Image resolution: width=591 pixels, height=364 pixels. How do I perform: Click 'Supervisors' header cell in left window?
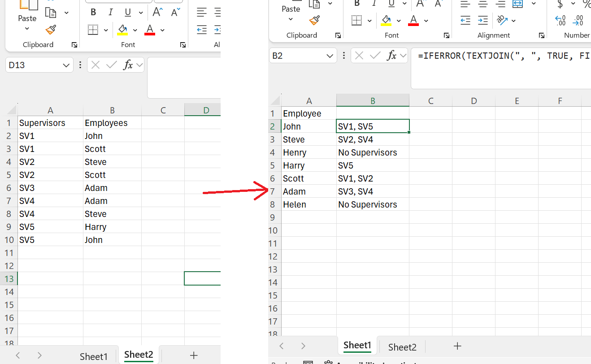(50, 123)
